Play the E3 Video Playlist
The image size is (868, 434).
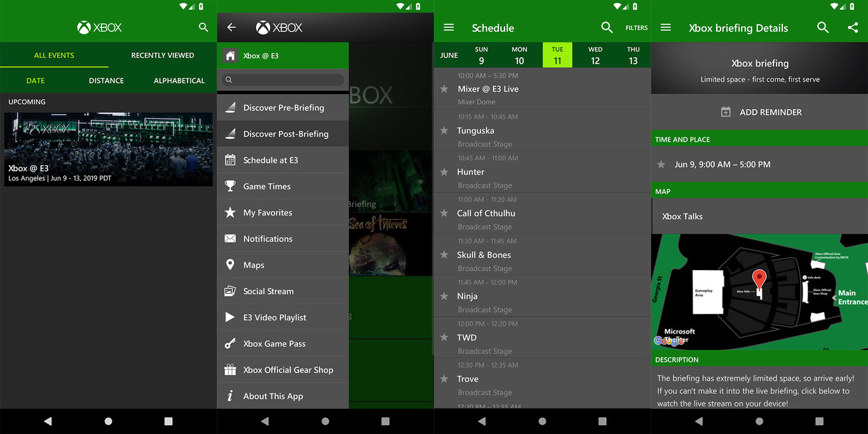click(274, 317)
